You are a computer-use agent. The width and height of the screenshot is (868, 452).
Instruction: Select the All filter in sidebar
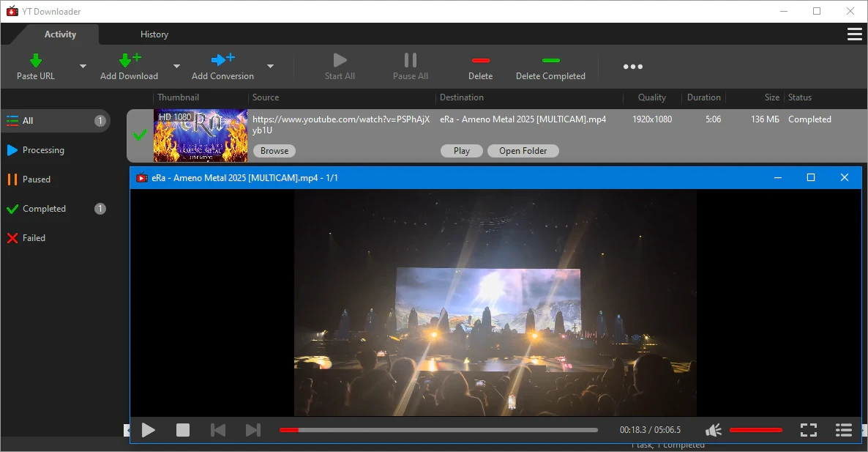coord(56,121)
